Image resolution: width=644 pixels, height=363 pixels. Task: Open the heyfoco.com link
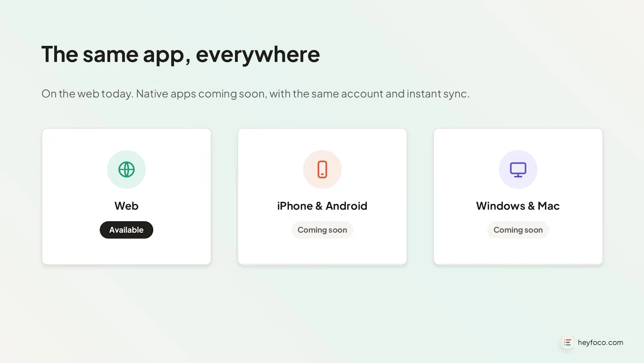[600, 342]
